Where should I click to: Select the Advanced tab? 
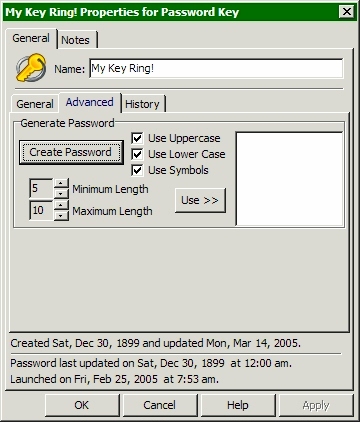click(x=90, y=102)
